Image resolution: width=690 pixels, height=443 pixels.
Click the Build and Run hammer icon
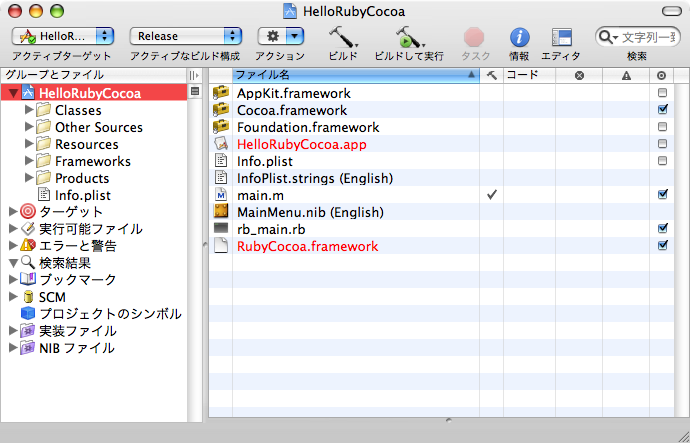pos(409,37)
